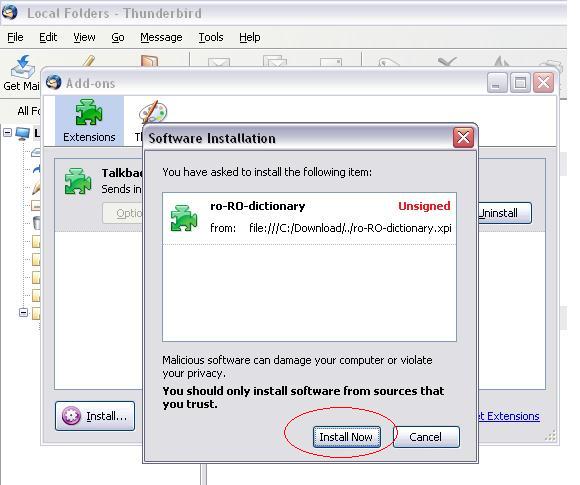The width and height of the screenshot is (580, 485).
Task: Click the Thunderbird icon in main title bar
Action: [x=10, y=11]
